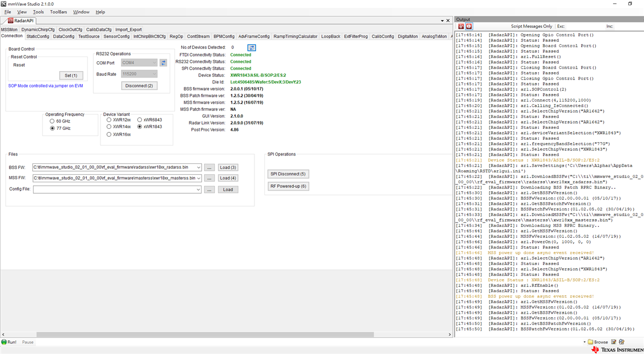Select the 60 GHz operating frequency
The height and width of the screenshot is (354, 644).
52,121
